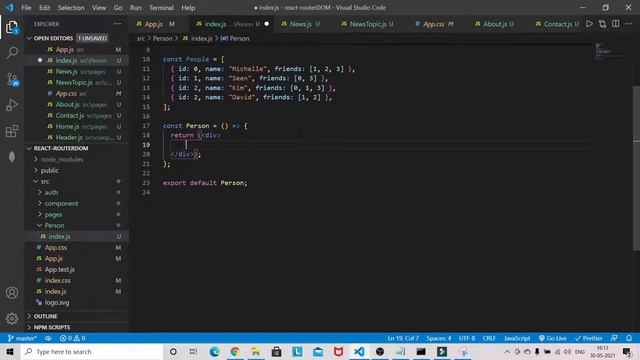Click unsaved dot on index.js tab
The image size is (640, 360).
click(x=267, y=24)
